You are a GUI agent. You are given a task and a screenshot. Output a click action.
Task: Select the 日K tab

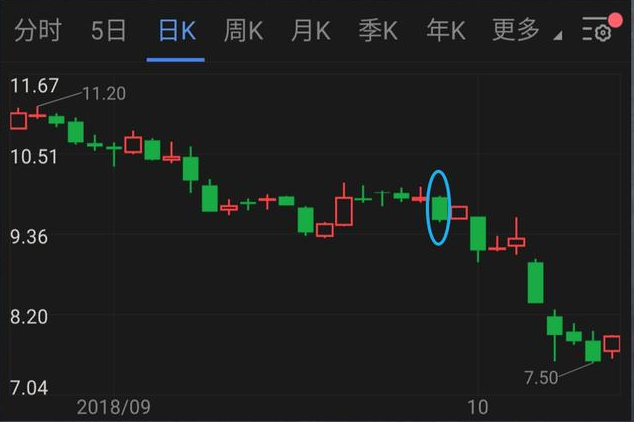tap(177, 30)
